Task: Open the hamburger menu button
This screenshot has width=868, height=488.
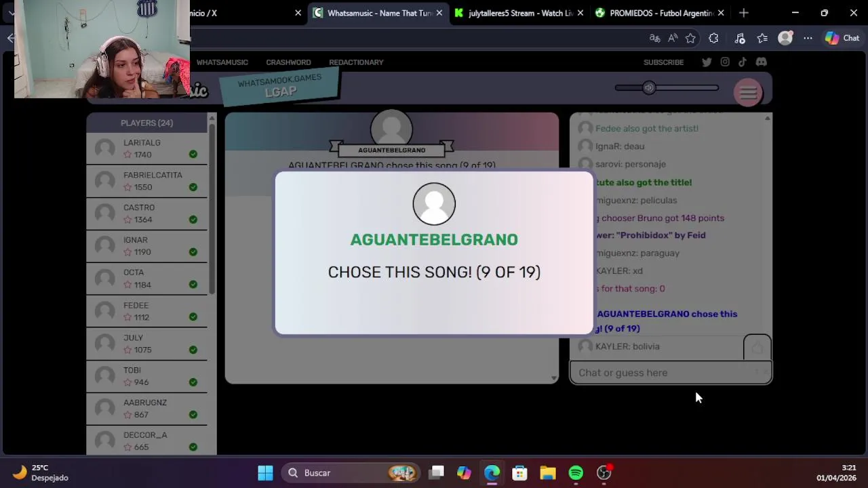Action: click(748, 93)
